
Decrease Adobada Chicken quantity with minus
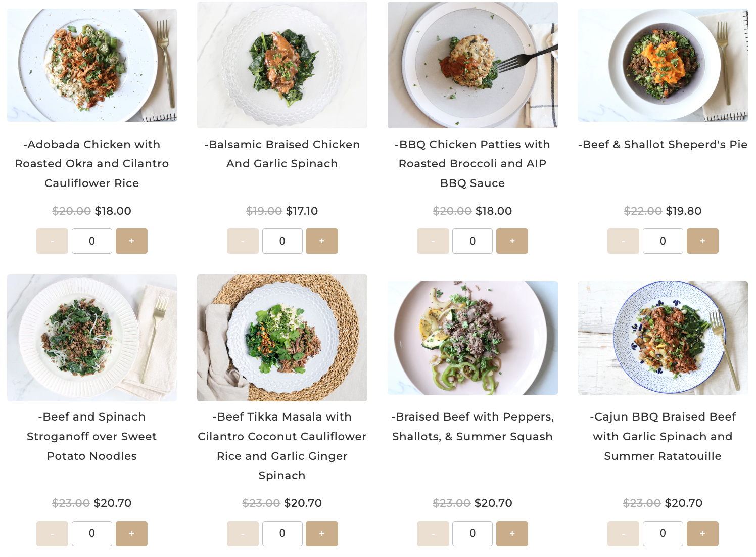point(52,241)
